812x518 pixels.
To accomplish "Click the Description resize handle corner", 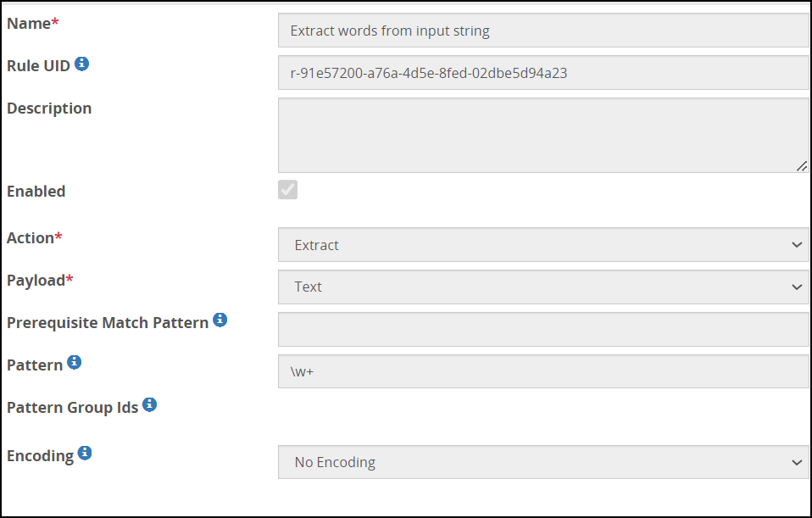I will coord(801,166).
